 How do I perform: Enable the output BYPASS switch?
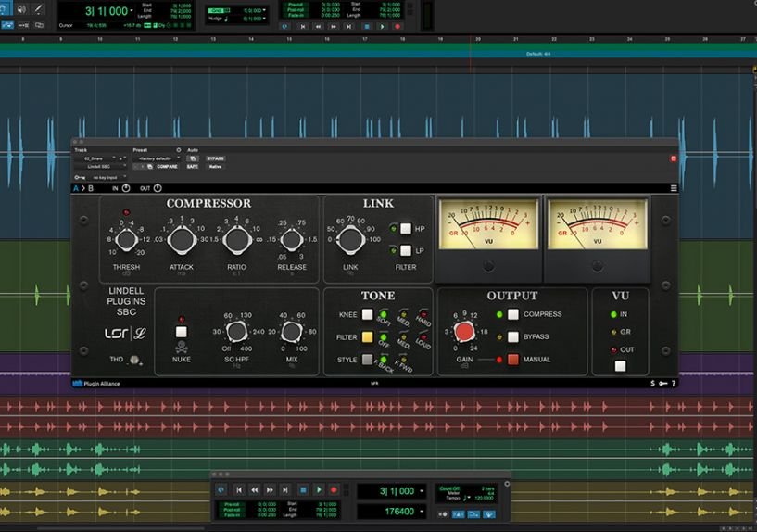[x=512, y=336]
